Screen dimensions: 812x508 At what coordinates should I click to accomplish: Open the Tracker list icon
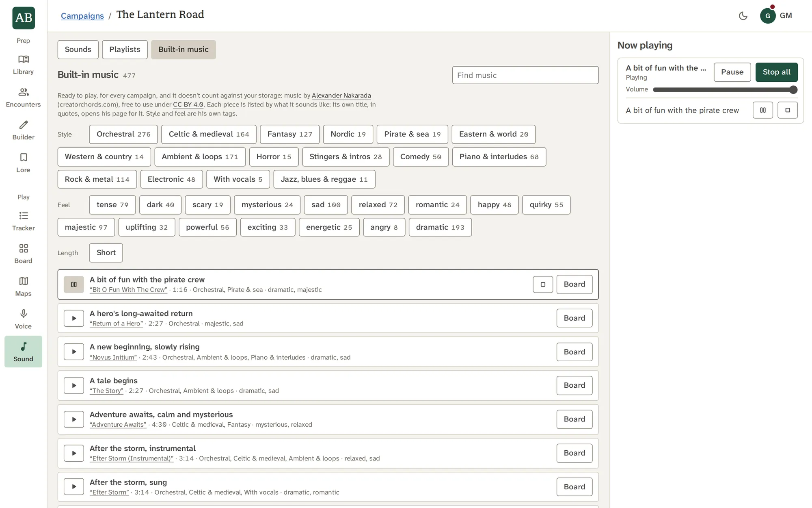click(x=23, y=221)
